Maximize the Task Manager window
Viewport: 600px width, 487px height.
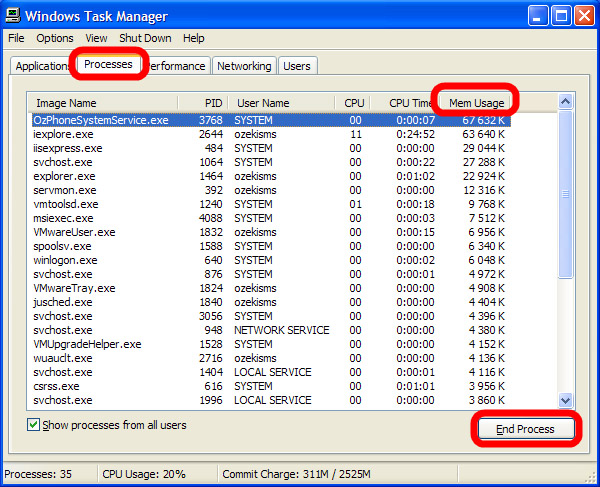561,16
